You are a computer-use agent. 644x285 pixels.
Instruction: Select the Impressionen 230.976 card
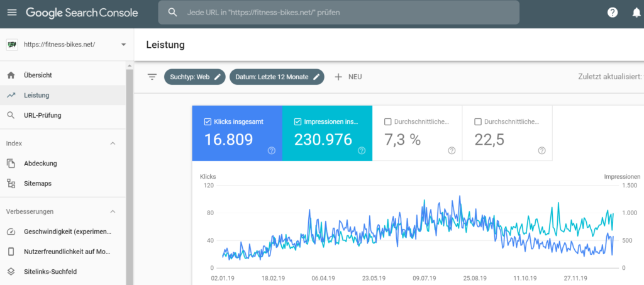[327, 133]
